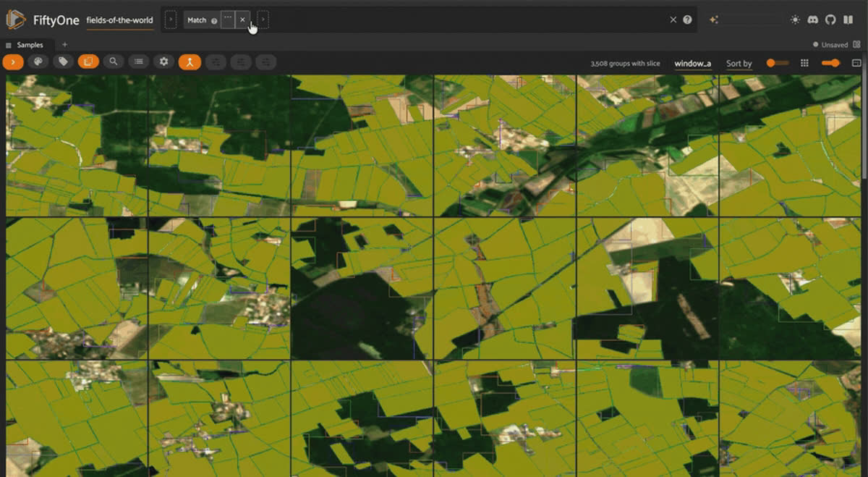Add a view stage before Match
Image resolution: width=868 pixels, height=477 pixels.
(171, 20)
